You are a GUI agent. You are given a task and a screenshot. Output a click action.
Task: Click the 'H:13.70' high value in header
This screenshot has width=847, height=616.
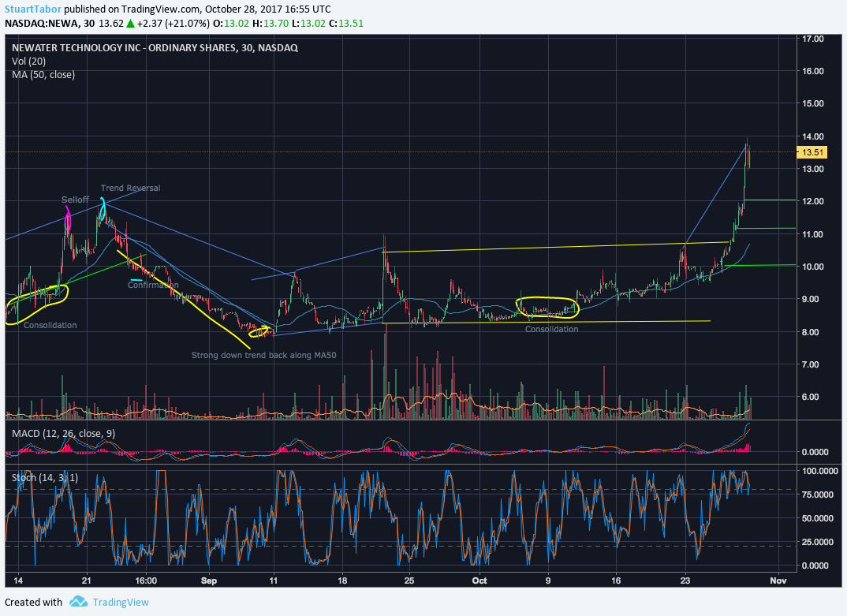coord(271,23)
